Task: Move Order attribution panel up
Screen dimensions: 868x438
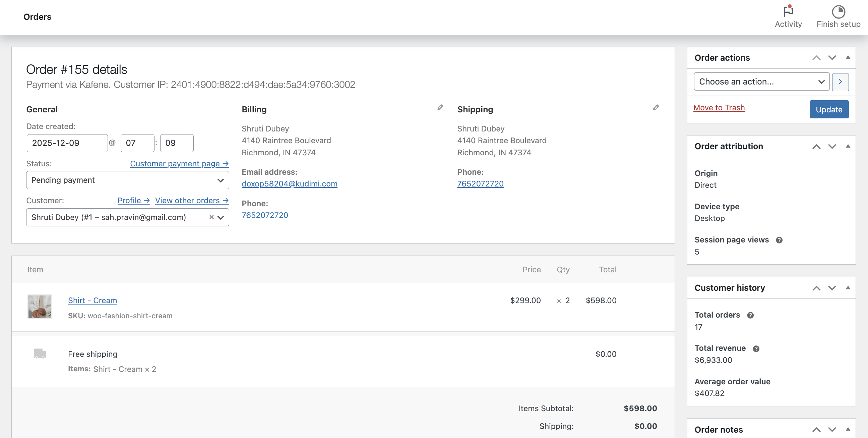Action: [816, 146]
